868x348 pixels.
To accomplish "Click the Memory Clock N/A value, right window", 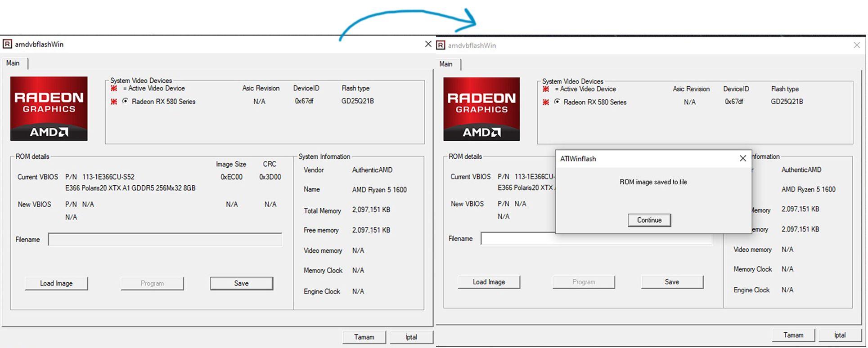I will click(787, 269).
